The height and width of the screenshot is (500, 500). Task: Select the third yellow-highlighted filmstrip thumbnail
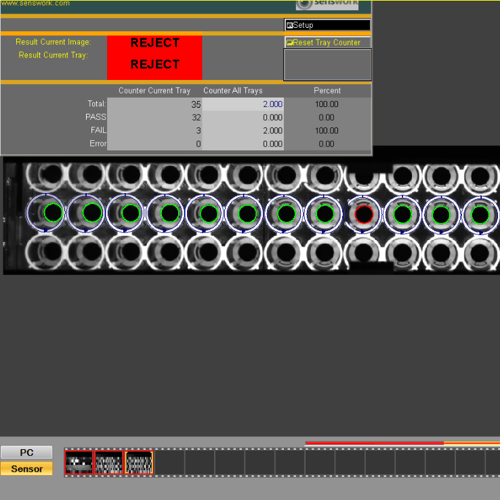pos(139,462)
